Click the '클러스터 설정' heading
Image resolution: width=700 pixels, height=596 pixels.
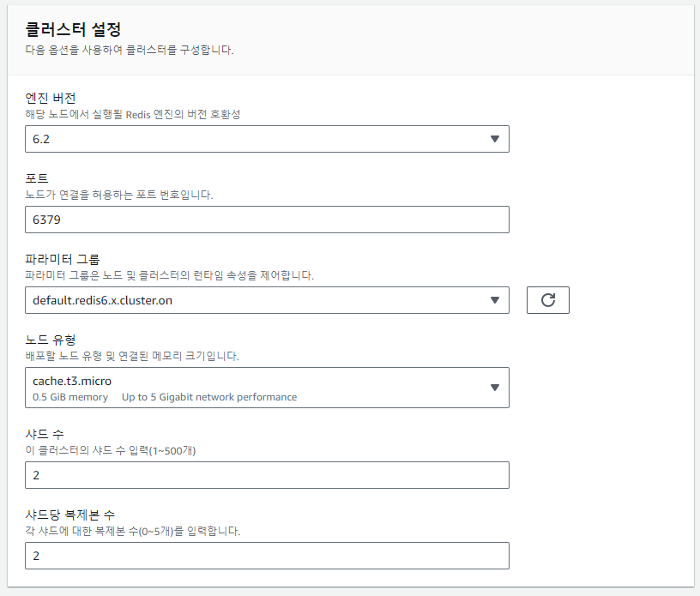pos(73,29)
